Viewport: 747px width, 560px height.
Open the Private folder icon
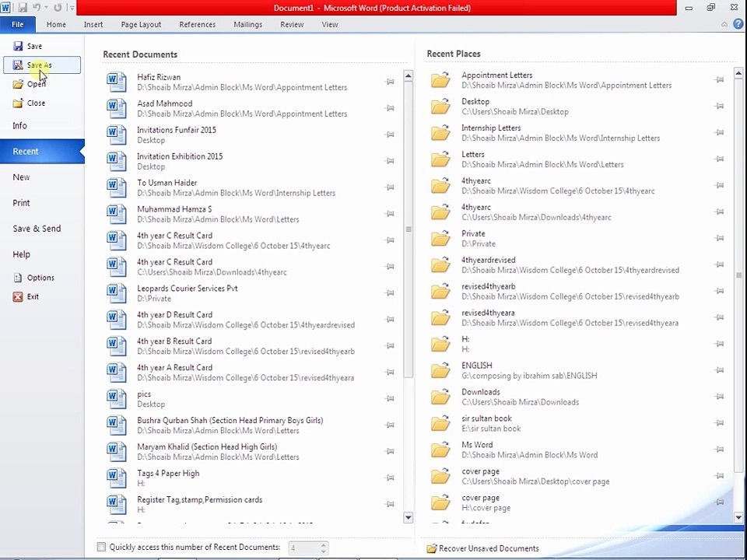(440, 239)
